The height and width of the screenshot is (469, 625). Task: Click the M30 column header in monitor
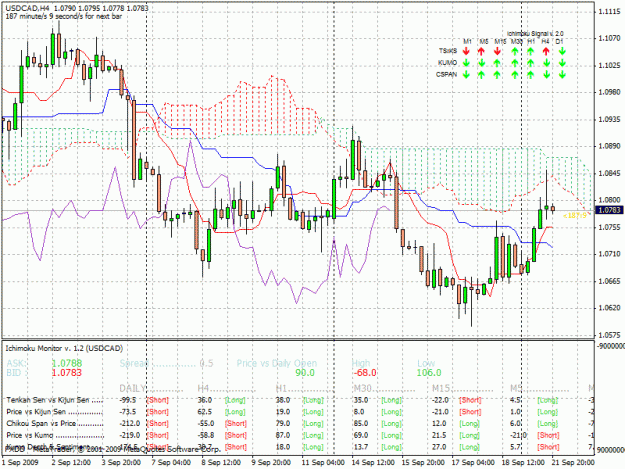pyautogui.click(x=362, y=389)
